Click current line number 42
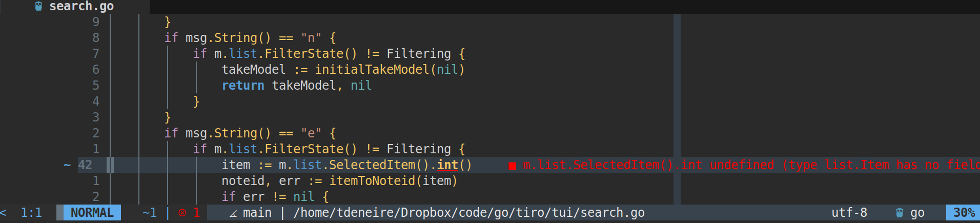980x223 pixels. [85, 165]
